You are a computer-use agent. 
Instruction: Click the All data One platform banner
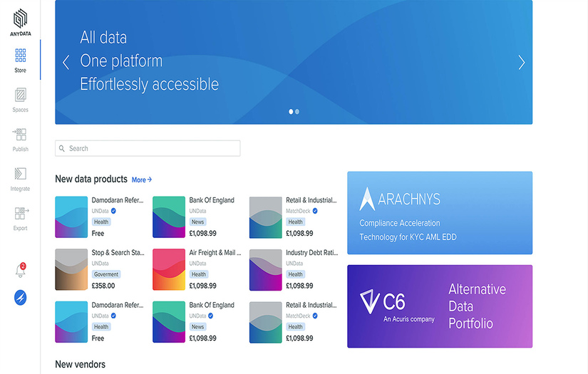(294, 62)
